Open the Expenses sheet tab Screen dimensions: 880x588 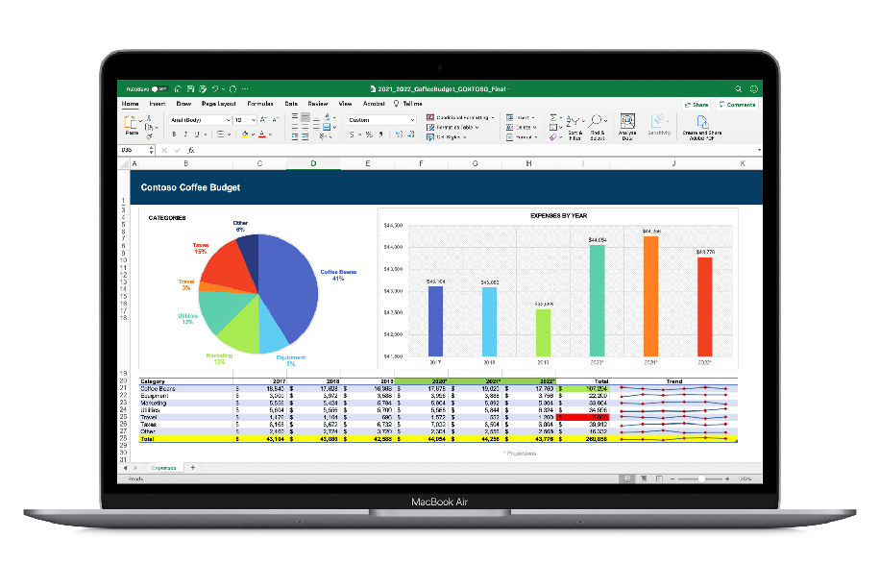[163, 468]
